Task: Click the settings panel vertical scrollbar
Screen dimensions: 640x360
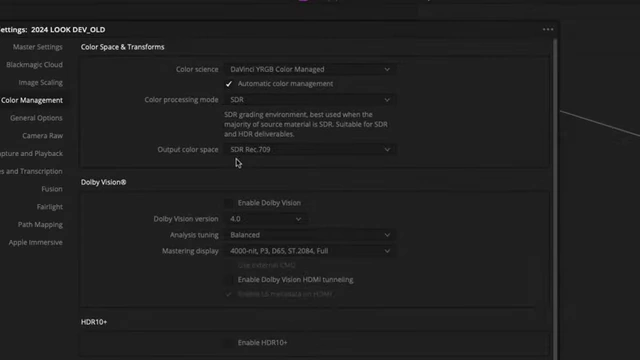Action: pos(555,199)
